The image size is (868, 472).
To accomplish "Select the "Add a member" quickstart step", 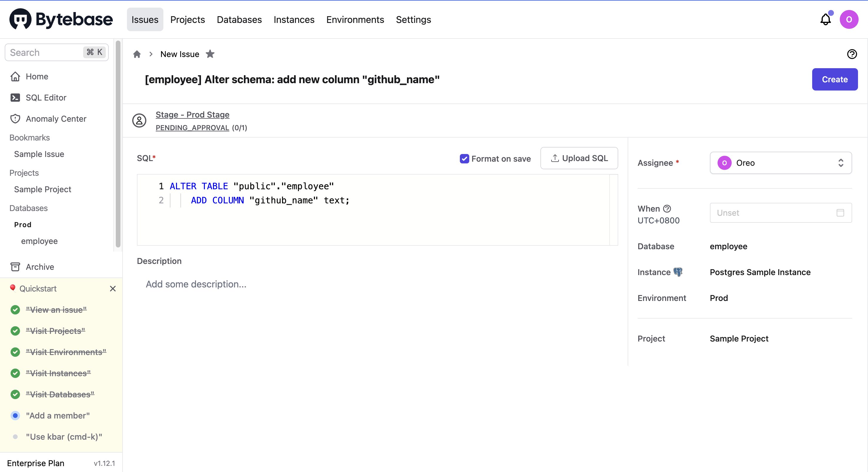I will (x=58, y=415).
